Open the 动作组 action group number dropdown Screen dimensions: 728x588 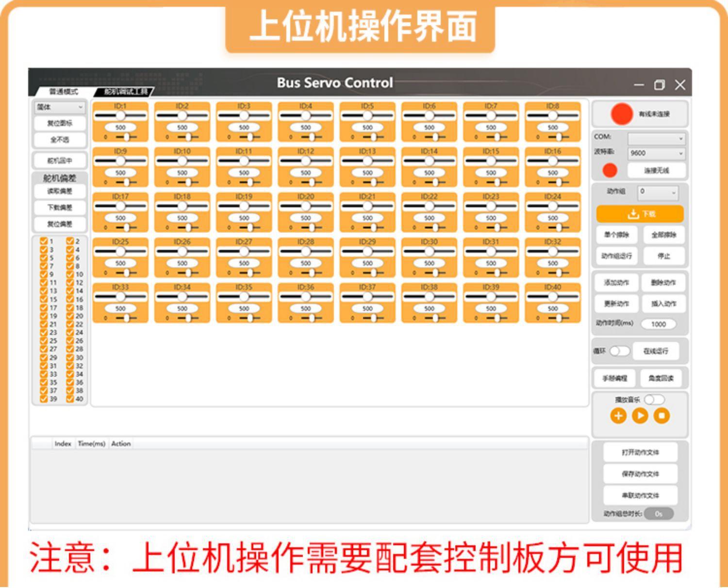pyautogui.click(x=658, y=192)
